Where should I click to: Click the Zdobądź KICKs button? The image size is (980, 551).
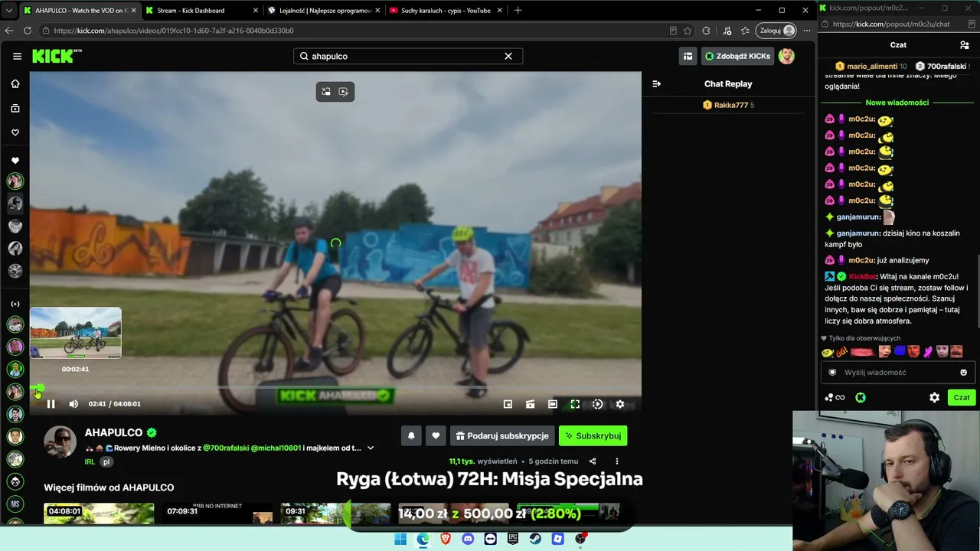click(x=737, y=56)
